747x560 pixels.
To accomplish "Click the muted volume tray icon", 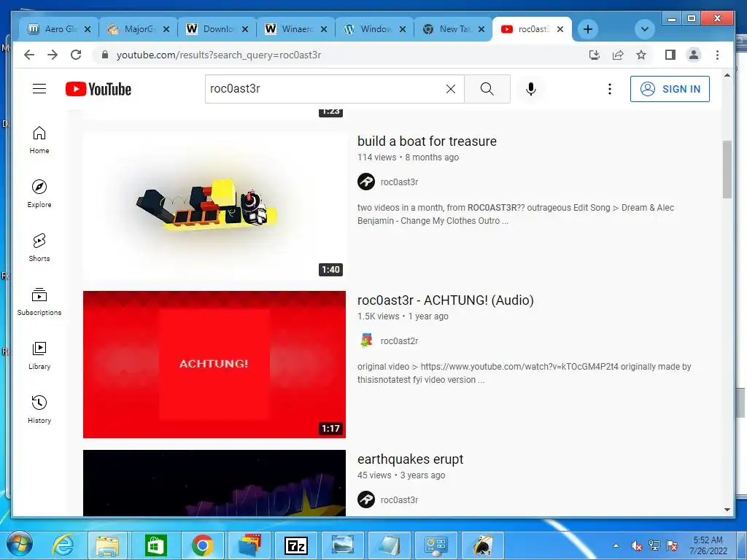I will coord(636,545).
